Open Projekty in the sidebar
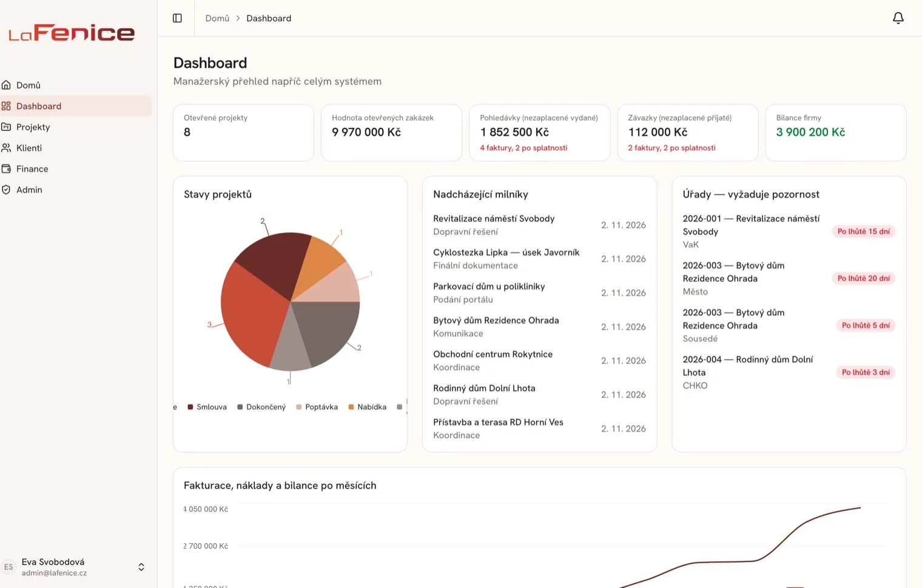The height and width of the screenshot is (588, 922). click(x=76, y=127)
